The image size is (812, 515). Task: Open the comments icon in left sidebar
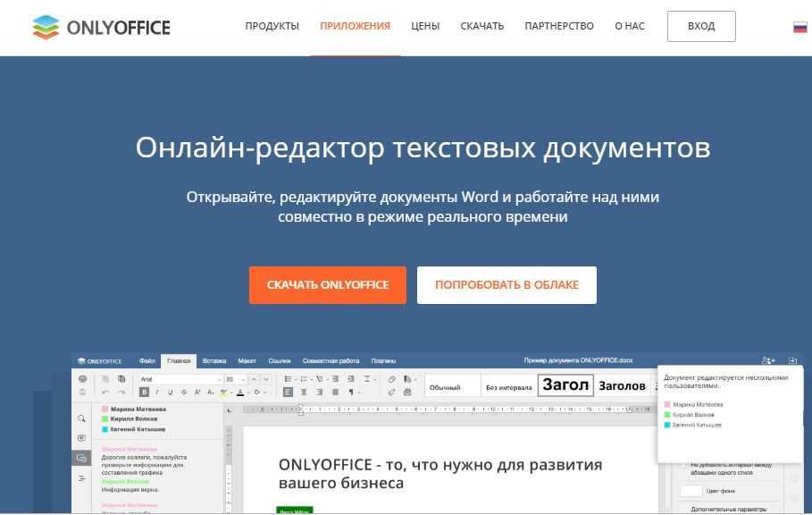pyautogui.click(x=82, y=438)
